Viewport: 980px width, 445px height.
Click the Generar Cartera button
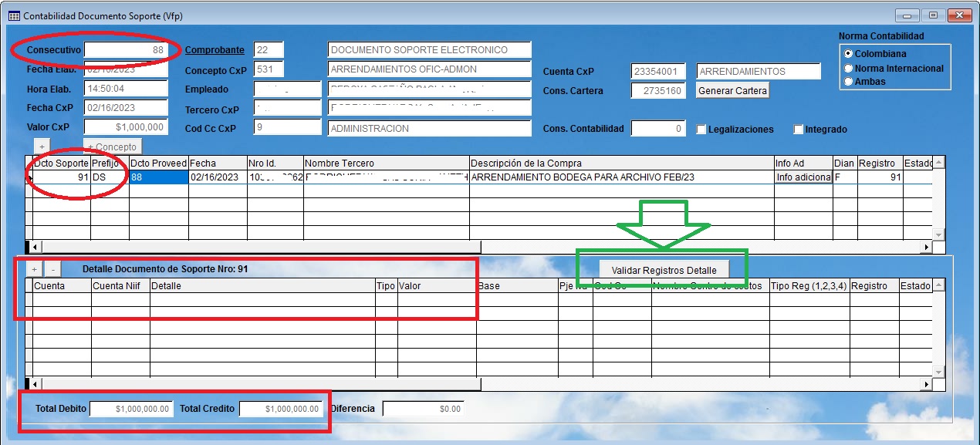(733, 91)
